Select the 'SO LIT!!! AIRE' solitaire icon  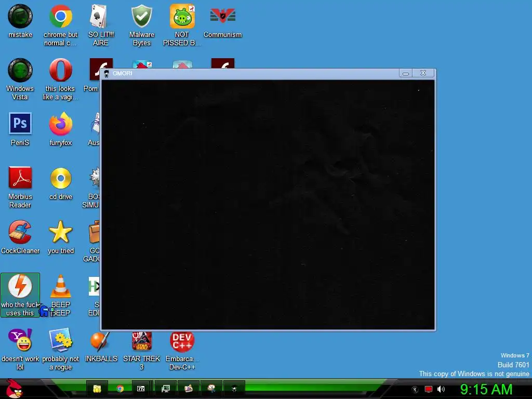point(101,25)
